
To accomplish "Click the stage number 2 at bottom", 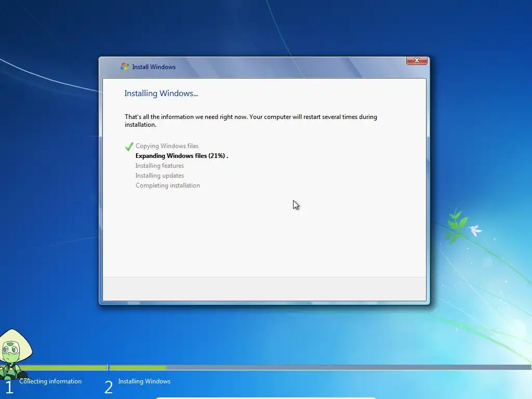I will pyautogui.click(x=109, y=387).
